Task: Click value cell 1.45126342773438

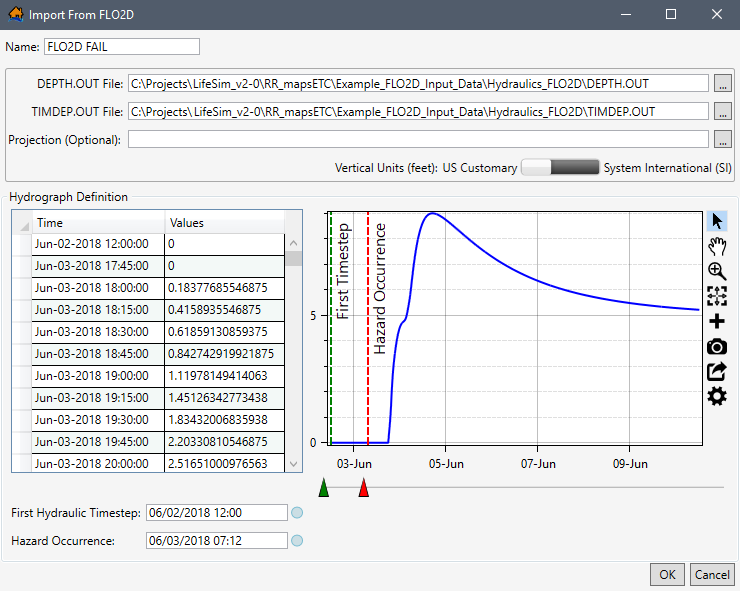Action: point(225,398)
